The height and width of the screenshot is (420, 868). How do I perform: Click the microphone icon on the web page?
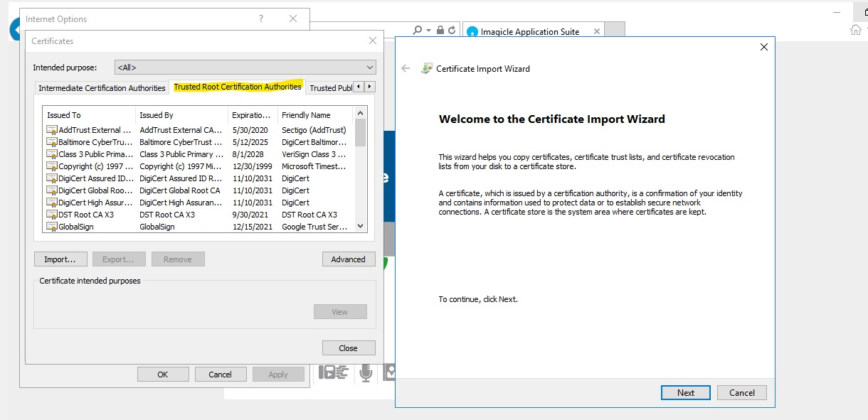tap(366, 372)
